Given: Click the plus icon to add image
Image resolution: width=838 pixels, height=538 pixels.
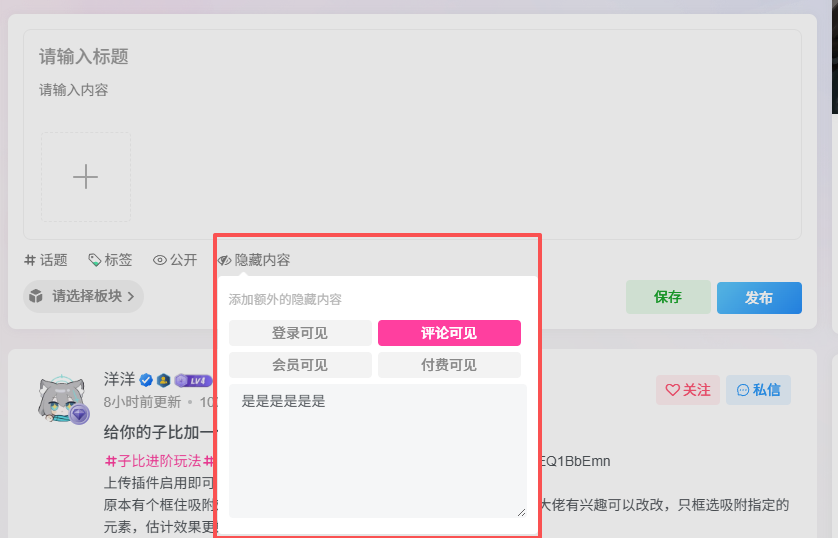Looking at the screenshot, I should click(x=85, y=177).
